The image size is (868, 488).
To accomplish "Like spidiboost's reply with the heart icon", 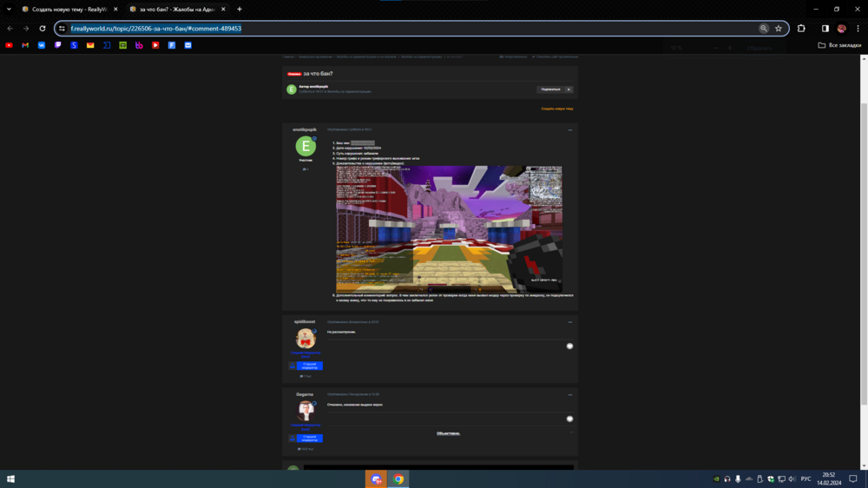I will click(x=569, y=346).
